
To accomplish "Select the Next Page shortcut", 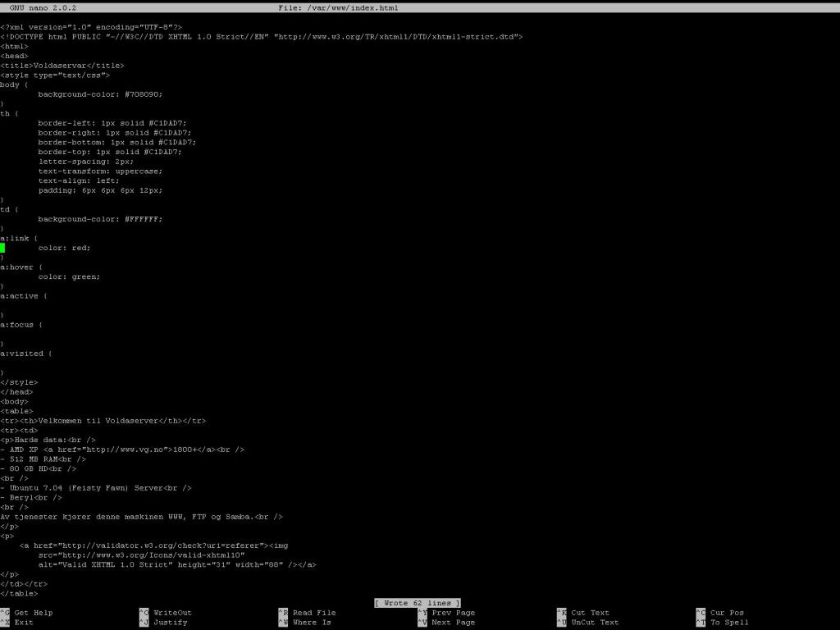I will 453,623.
